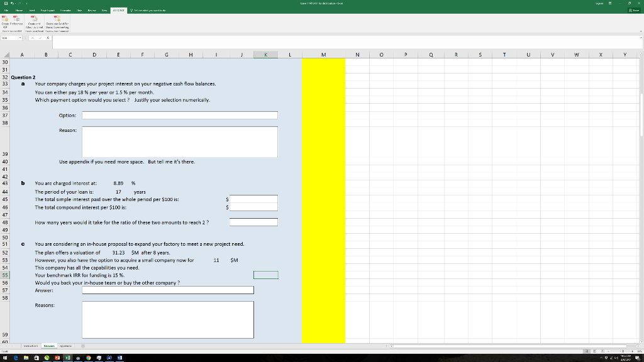Click the Tell me what you want box

pyautogui.click(x=151, y=11)
